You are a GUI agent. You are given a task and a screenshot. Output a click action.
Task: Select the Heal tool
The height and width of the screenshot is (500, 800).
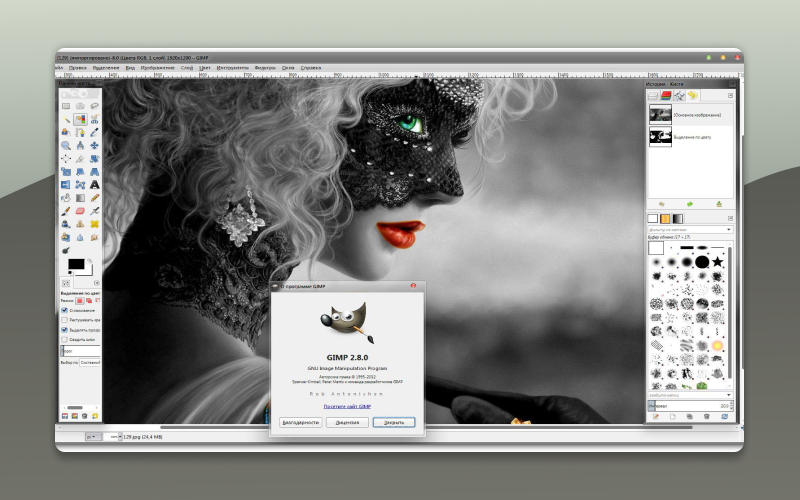(x=94, y=224)
